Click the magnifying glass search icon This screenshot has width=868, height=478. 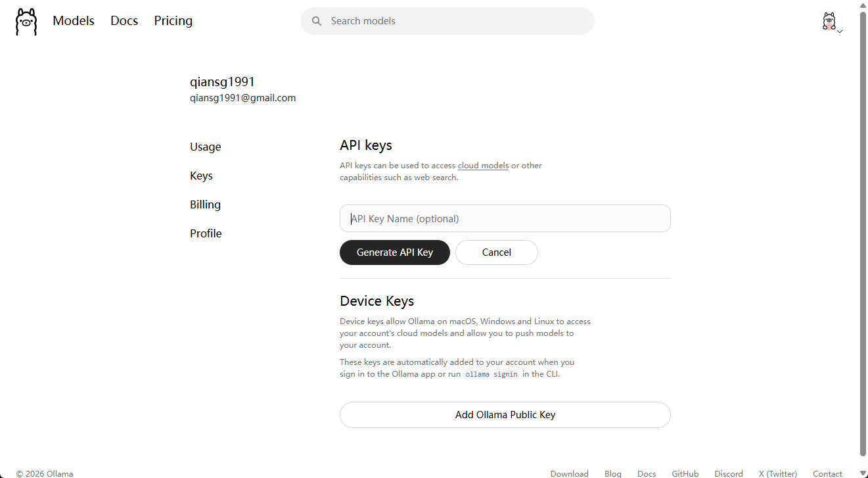[x=317, y=21]
